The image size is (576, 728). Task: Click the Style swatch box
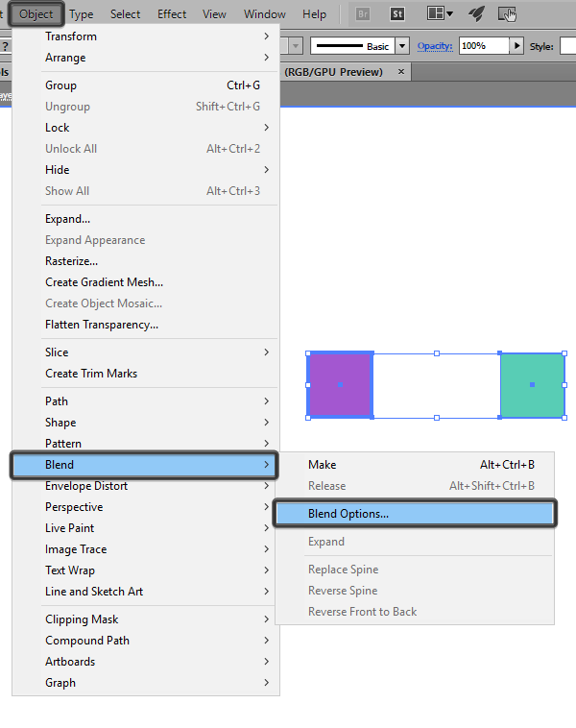567,46
